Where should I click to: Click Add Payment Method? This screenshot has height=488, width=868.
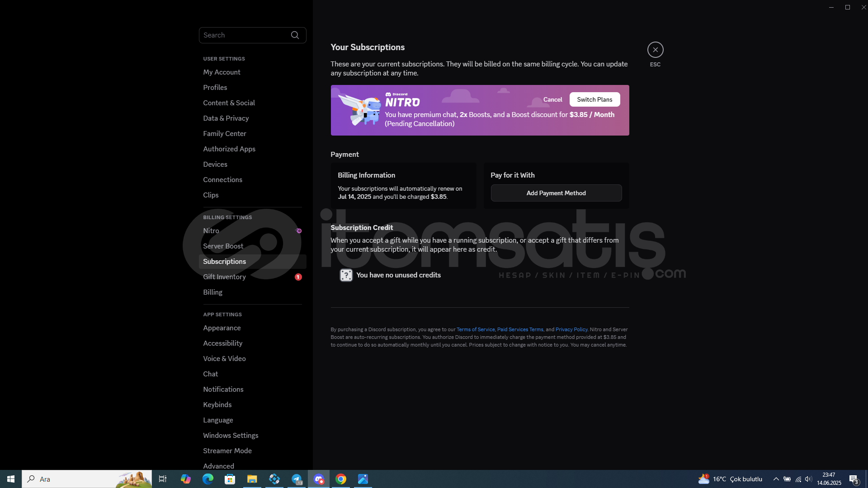556,193
